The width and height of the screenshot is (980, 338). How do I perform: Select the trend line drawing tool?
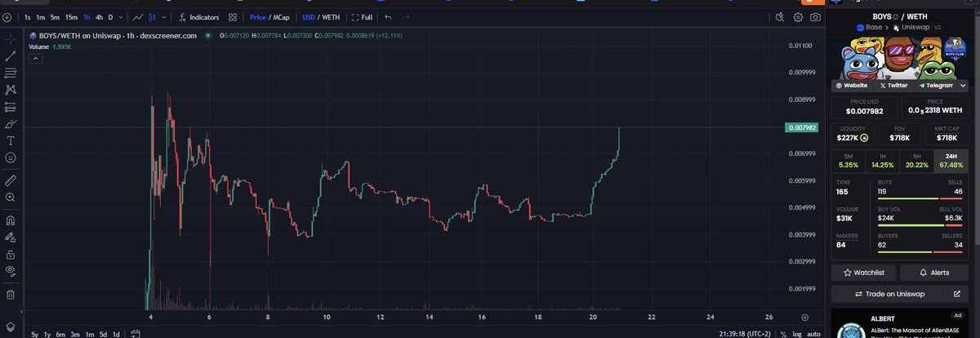click(x=11, y=56)
